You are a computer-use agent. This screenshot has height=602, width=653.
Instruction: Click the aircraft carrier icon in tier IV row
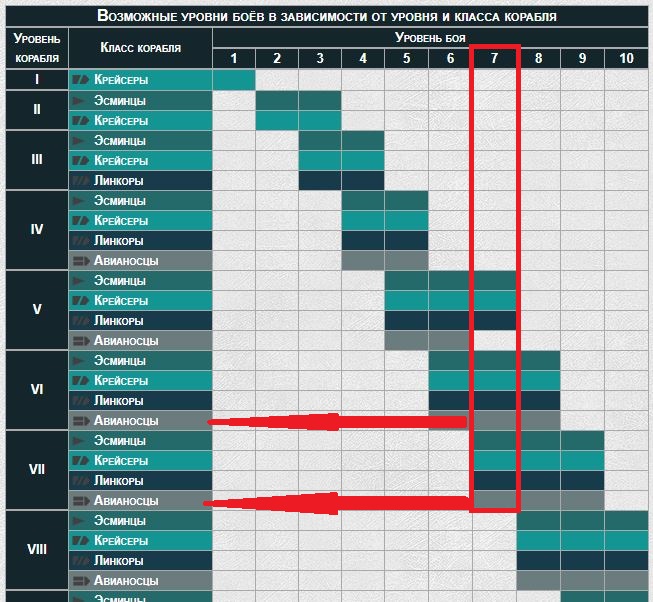click(81, 261)
